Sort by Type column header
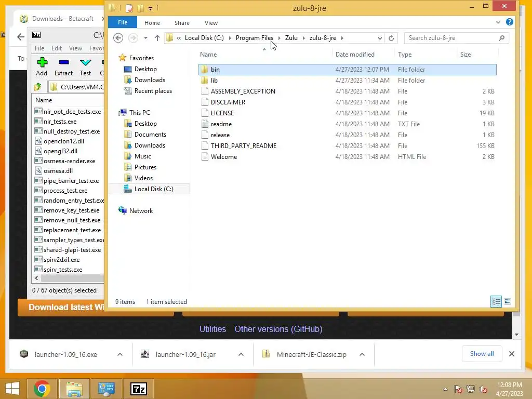This screenshot has width=532, height=399. (405, 54)
